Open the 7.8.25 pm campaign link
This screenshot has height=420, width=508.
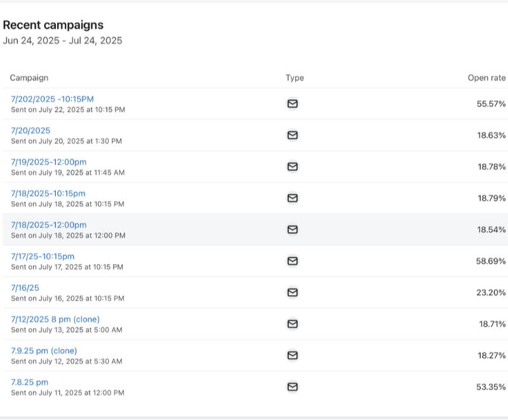pyautogui.click(x=29, y=382)
